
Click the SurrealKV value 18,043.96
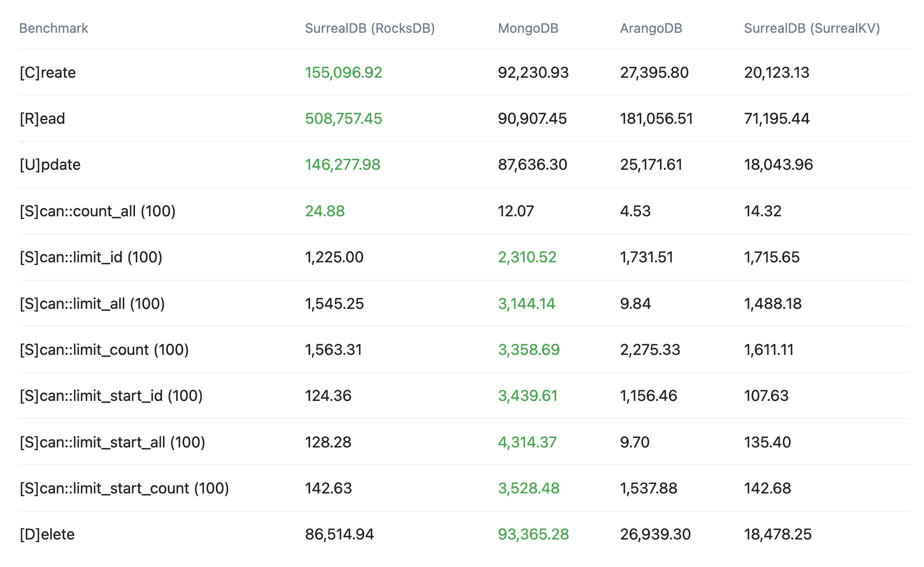(x=778, y=164)
